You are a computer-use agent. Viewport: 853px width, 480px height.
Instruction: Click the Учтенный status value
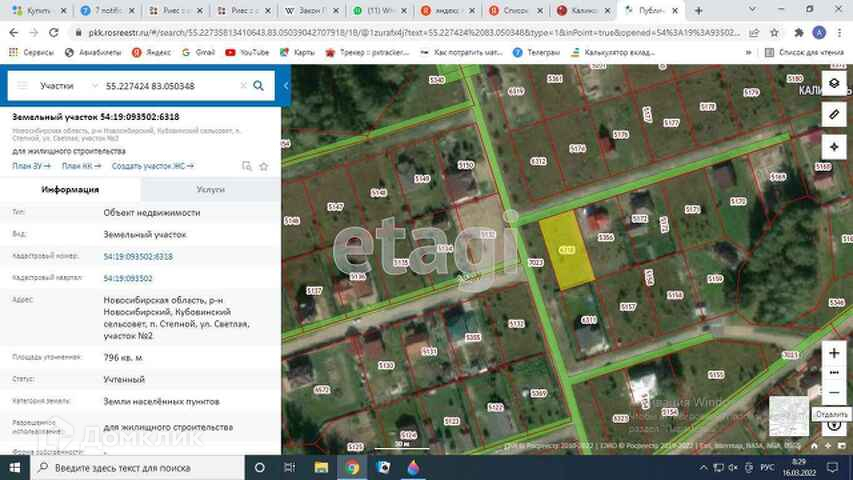click(124, 379)
